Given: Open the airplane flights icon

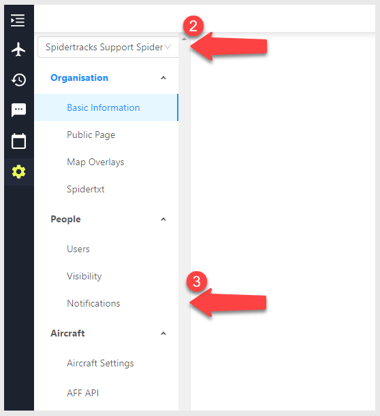Looking at the screenshot, I should point(18,50).
